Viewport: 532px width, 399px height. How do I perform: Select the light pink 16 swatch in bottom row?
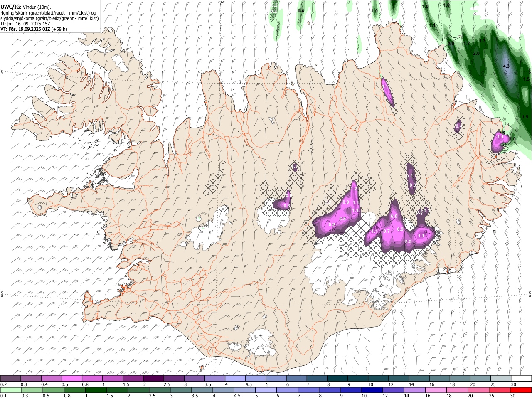(436, 390)
